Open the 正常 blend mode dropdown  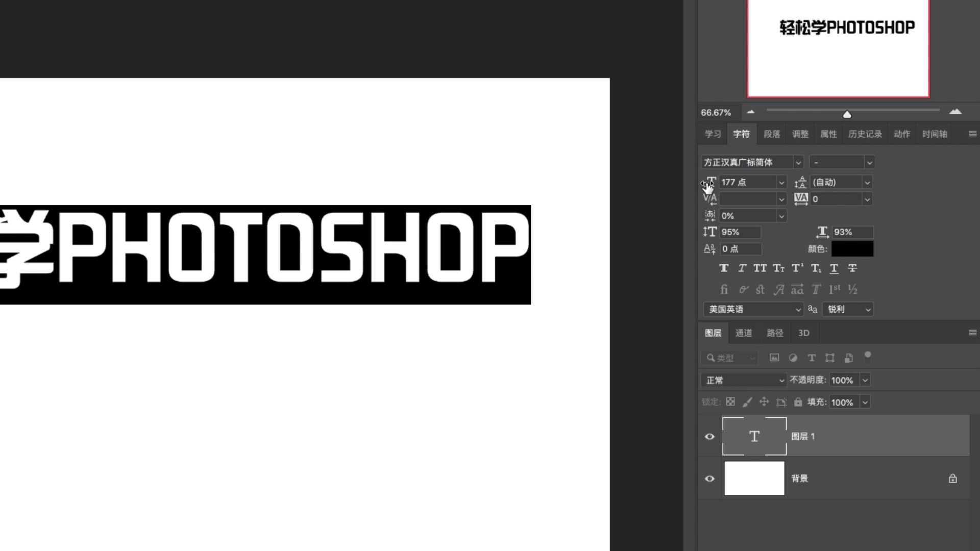pos(743,380)
